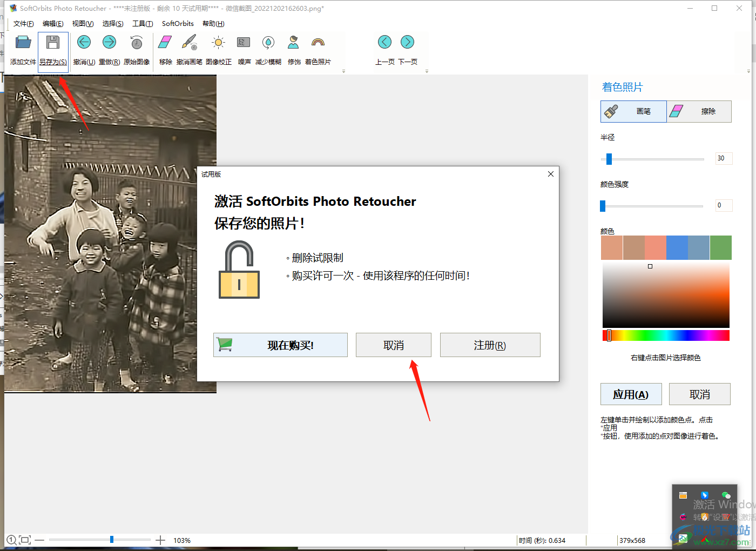This screenshot has width=756, height=551.
Task: Click the 103% zoom percentage text
Action: 182,540
